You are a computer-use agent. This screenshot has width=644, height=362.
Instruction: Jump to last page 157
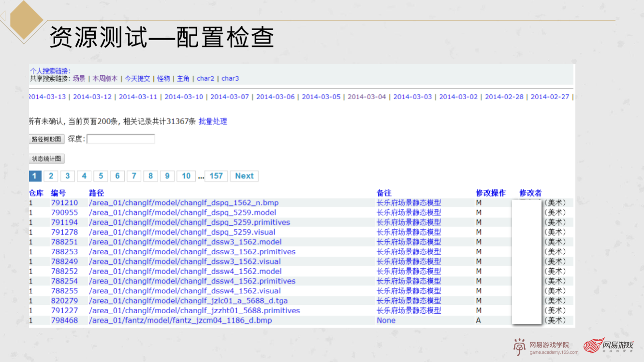(216, 176)
